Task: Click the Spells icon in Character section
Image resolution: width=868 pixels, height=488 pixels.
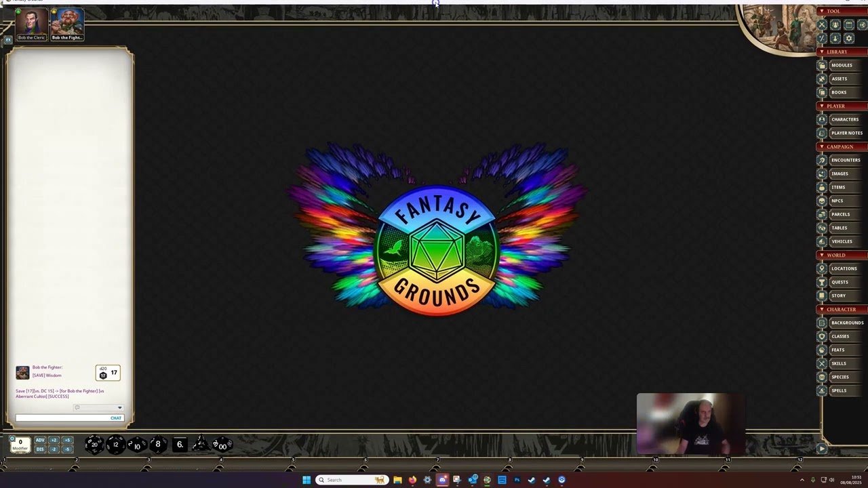Action: coord(822,390)
